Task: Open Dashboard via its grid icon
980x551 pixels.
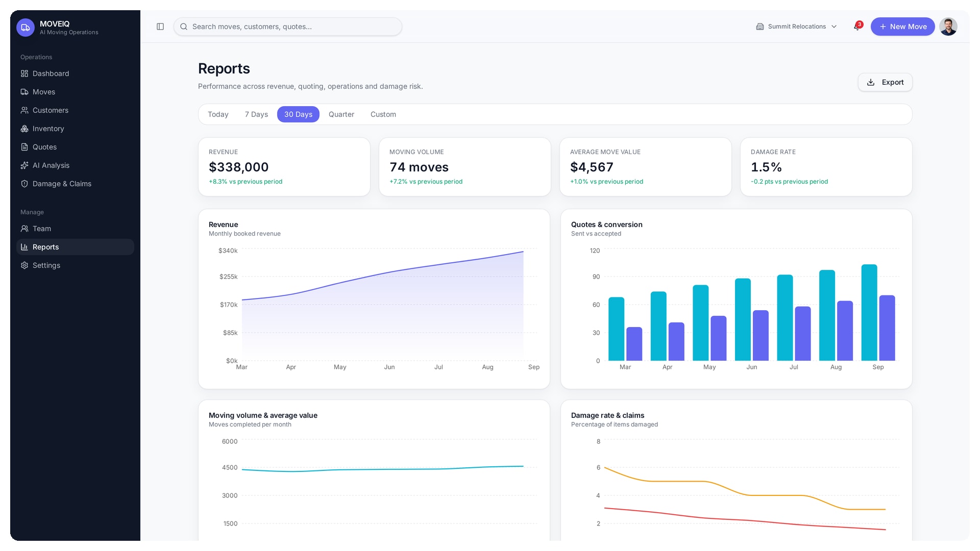Action: (24, 73)
